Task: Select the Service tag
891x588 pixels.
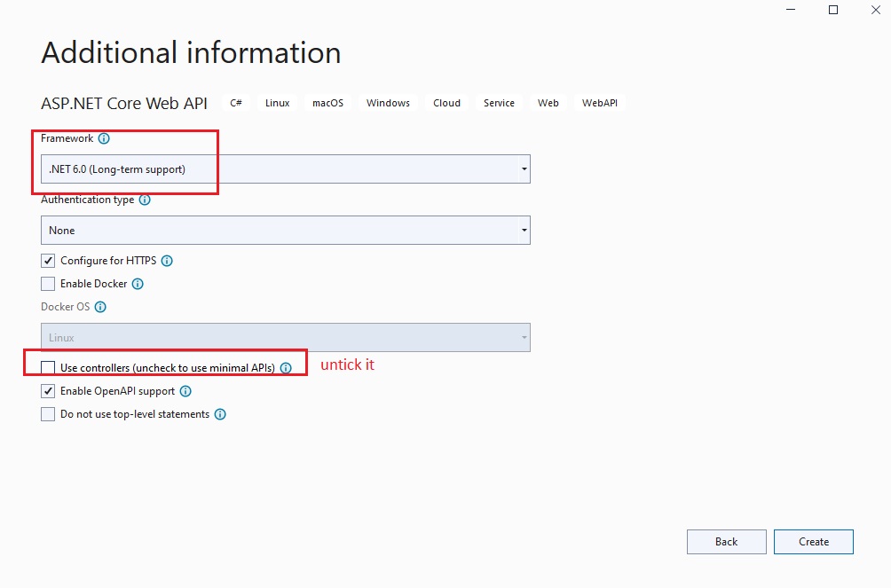Action: (x=499, y=103)
